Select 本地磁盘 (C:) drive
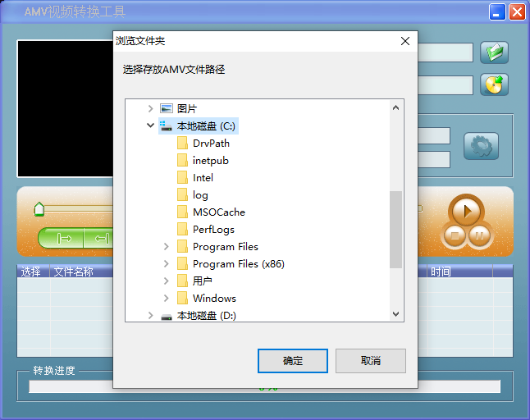 [199, 126]
